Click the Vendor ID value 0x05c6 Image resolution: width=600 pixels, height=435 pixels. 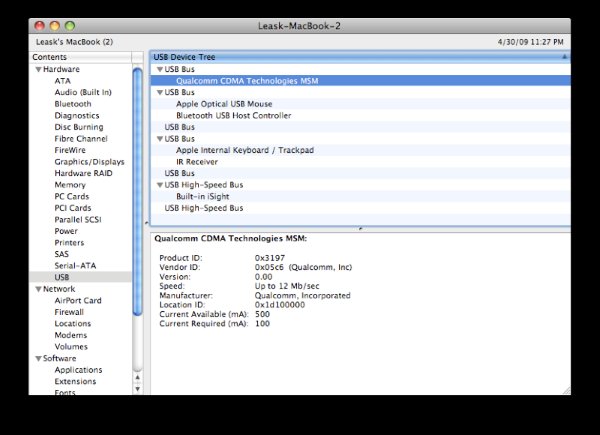269,267
